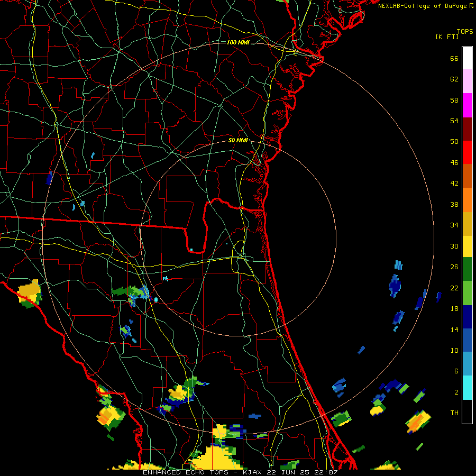Choose the navy blue legend swatch
Screen dimensions: 476x476
[x=467, y=317]
